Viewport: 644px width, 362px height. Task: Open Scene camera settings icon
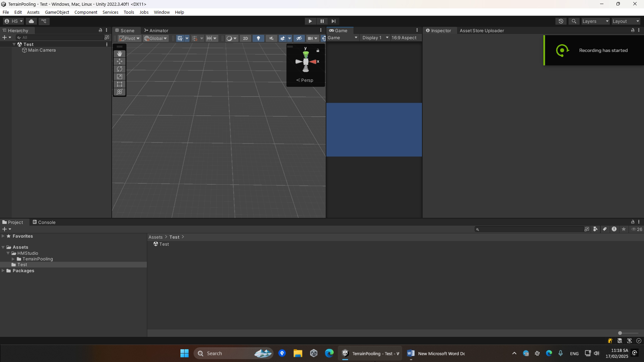pos(312,38)
